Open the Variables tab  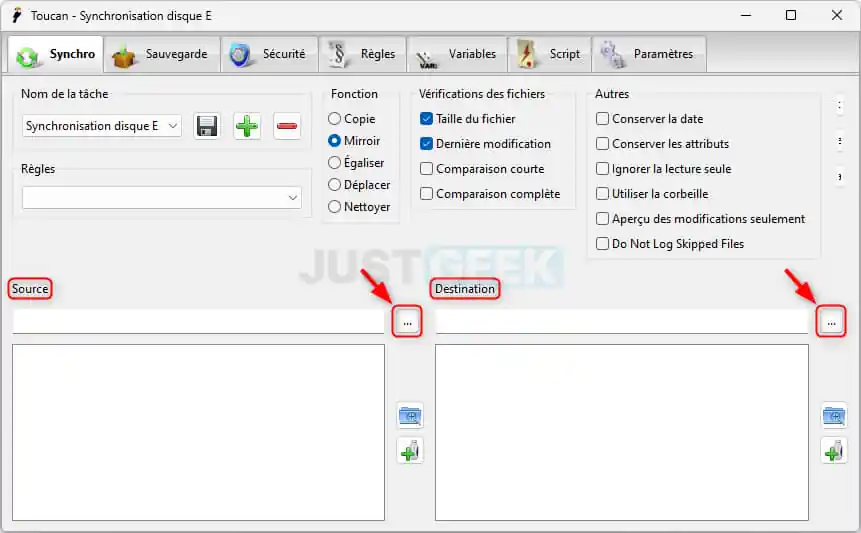click(457, 54)
